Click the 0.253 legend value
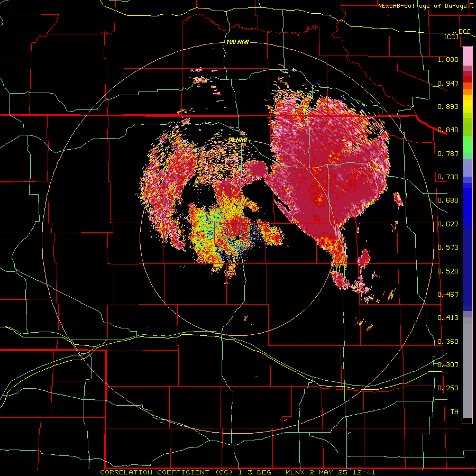Viewport: 476px width, 476px height. (x=448, y=388)
